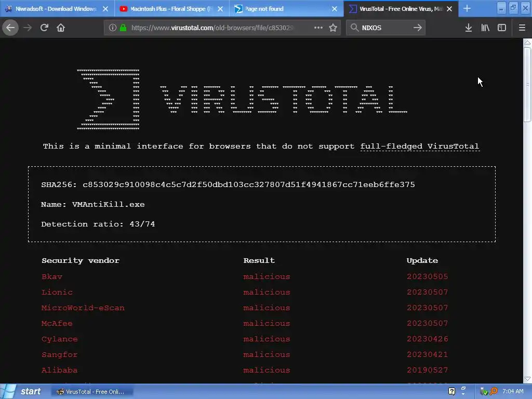The image size is (532, 399).
Task: Click the scrollbar up arrow
Action: [x=527, y=43]
